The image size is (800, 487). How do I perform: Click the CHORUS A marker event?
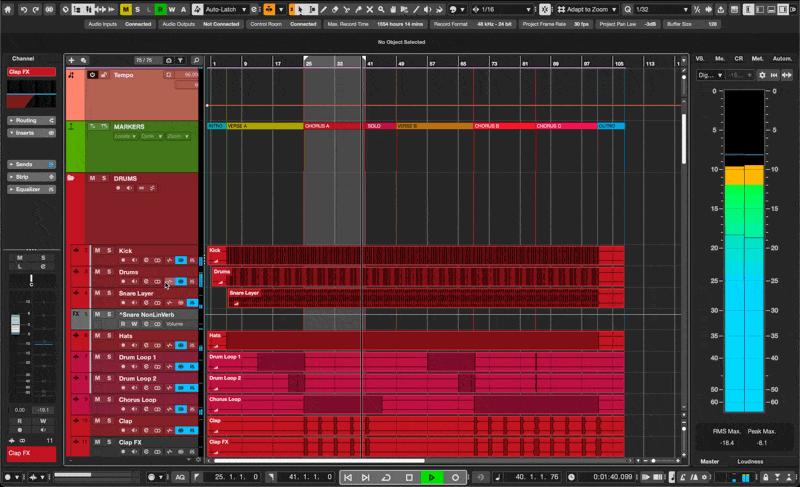[x=332, y=126]
